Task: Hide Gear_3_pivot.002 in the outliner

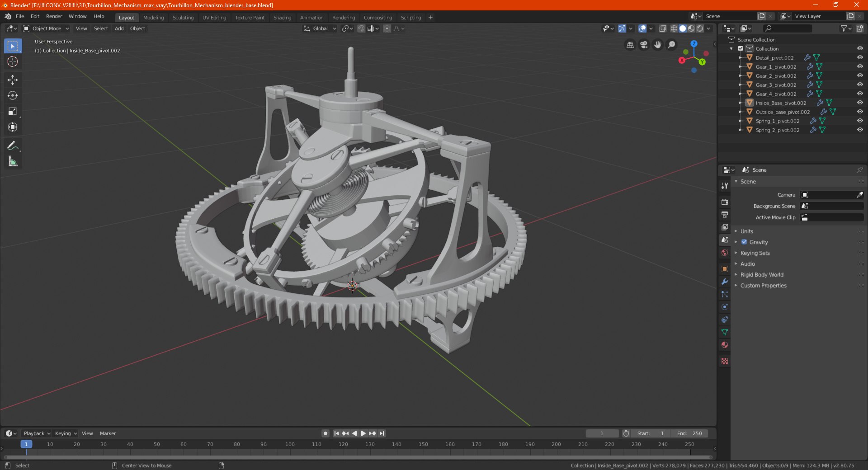Action: (x=860, y=85)
